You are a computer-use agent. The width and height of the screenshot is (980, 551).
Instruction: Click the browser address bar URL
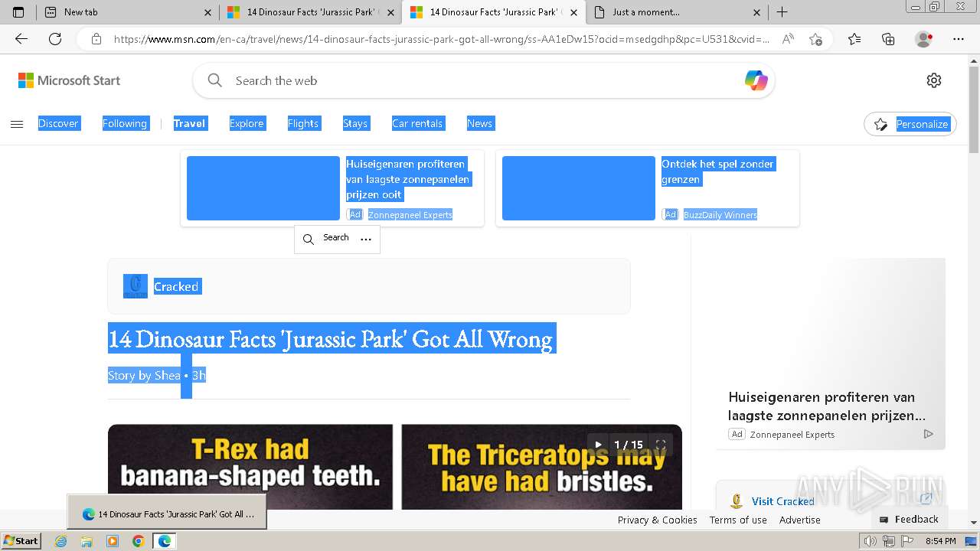[441, 39]
